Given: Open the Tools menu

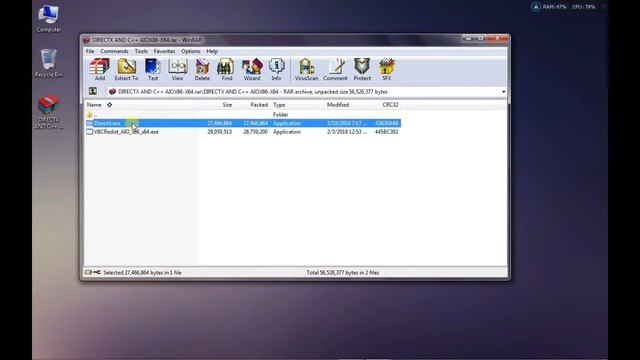Looking at the screenshot, I should [x=141, y=51].
